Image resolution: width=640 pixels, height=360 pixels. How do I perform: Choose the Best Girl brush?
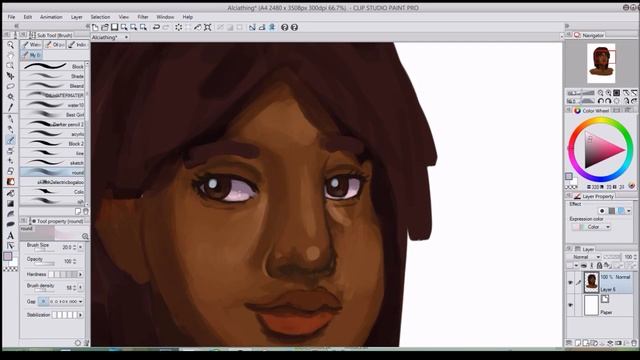(53, 115)
